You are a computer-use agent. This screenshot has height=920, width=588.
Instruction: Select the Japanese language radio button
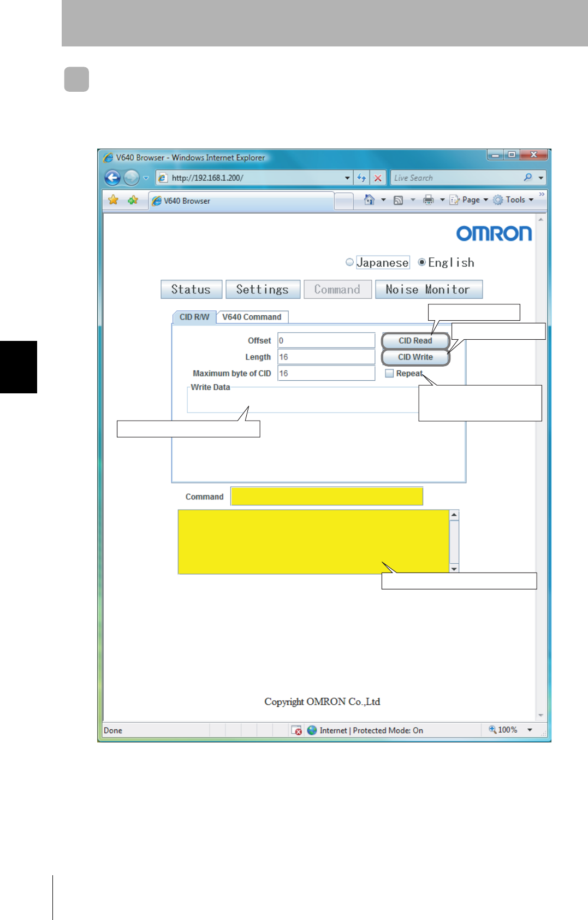coord(349,262)
